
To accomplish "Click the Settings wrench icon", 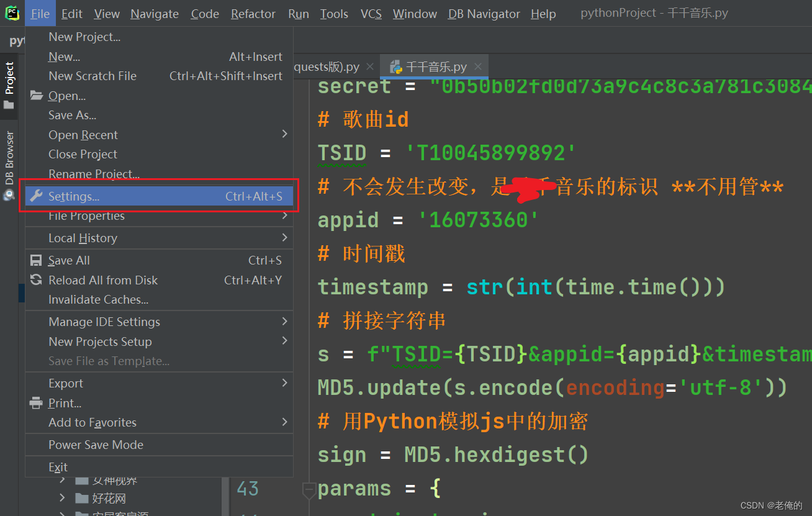I will coord(37,196).
